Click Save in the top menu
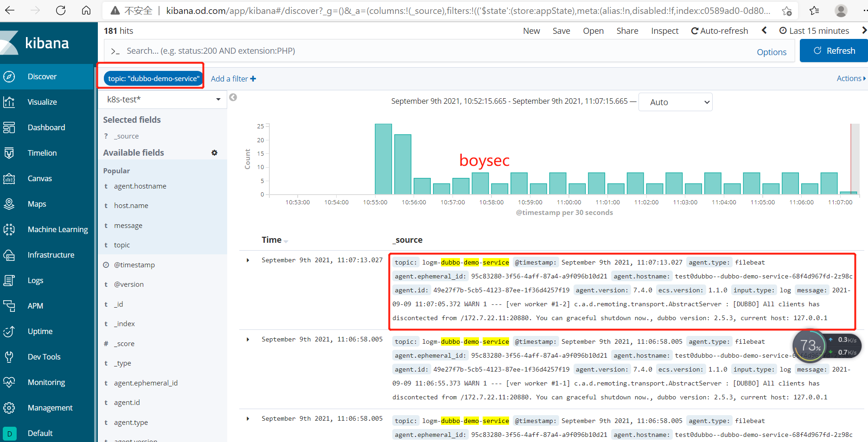The image size is (868, 442). coord(561,31)
